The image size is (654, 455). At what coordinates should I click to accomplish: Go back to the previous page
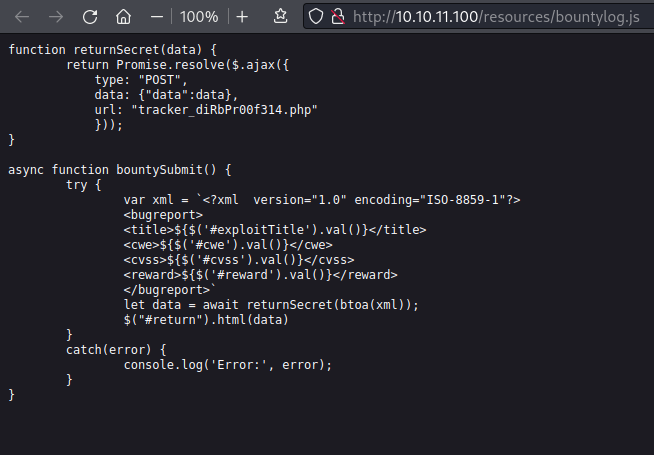(x=22, y=17)
